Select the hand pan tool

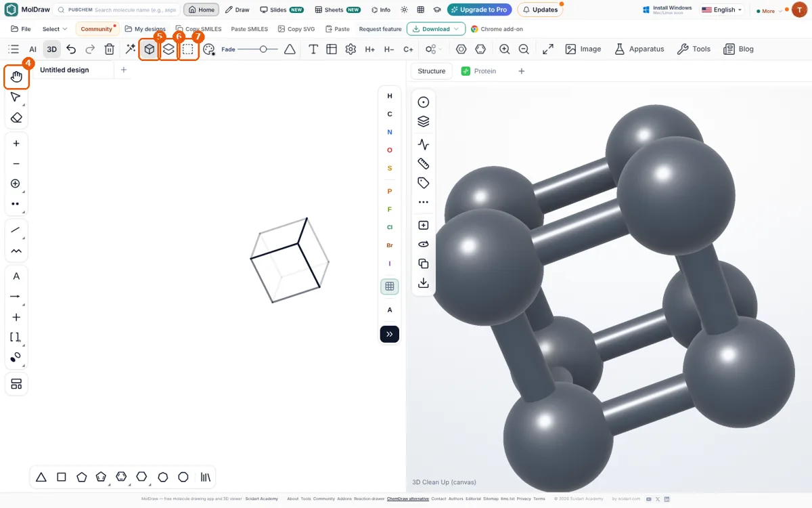tap(16, 77)
